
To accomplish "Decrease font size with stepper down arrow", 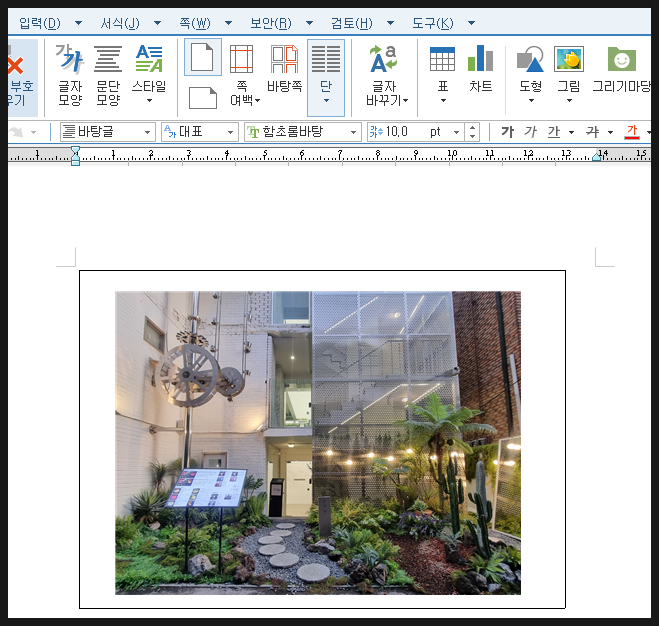I will [x=472, y=137].
